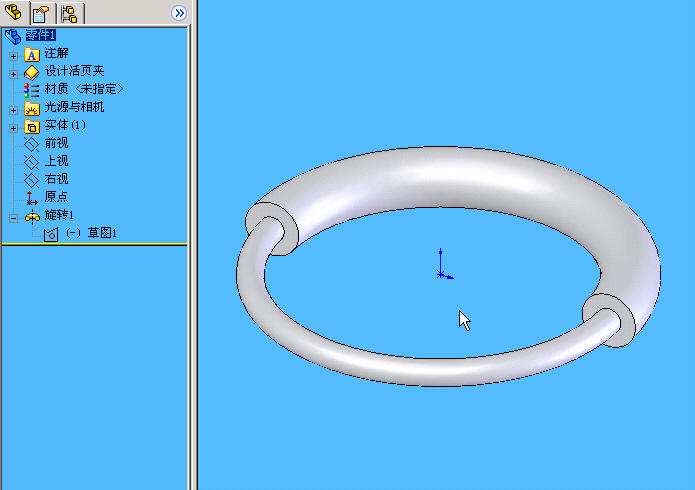Select the 光源与相机 label
The width and height of the screenshot is (695, 490).
click(x=74, y=107)
